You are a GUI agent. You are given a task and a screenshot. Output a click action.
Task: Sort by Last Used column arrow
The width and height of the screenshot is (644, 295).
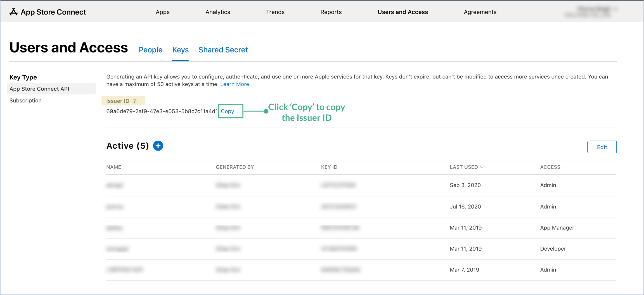(482, 167)
